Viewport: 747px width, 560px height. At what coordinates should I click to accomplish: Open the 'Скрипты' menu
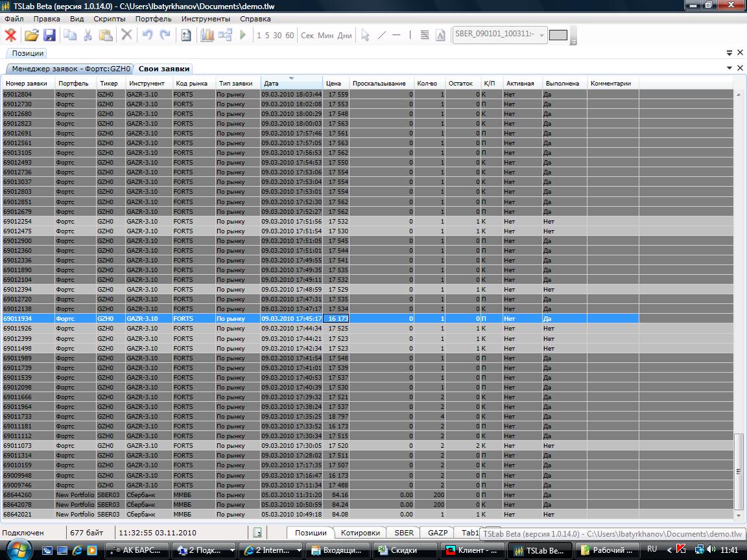coord(109,19)
